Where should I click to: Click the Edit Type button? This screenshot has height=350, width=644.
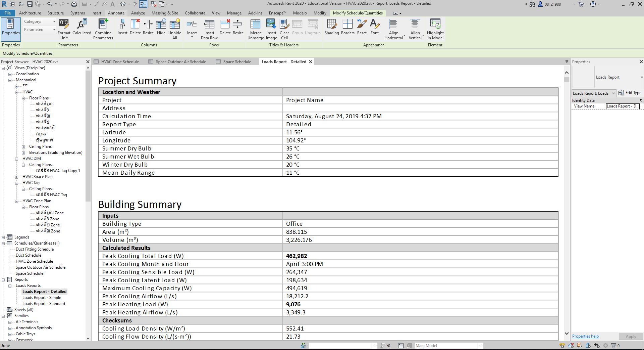click(x=630, y=93)
